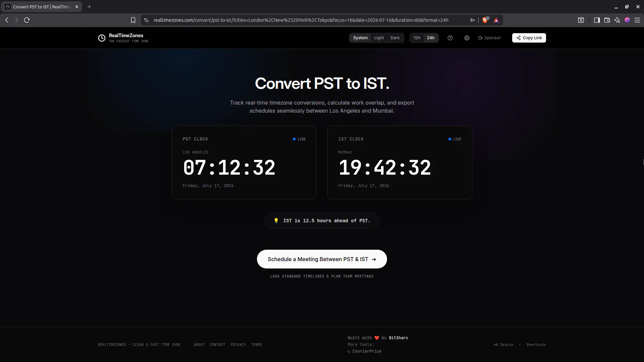
Task: Open the CourierPrice tool link
Action: point(367,351)
